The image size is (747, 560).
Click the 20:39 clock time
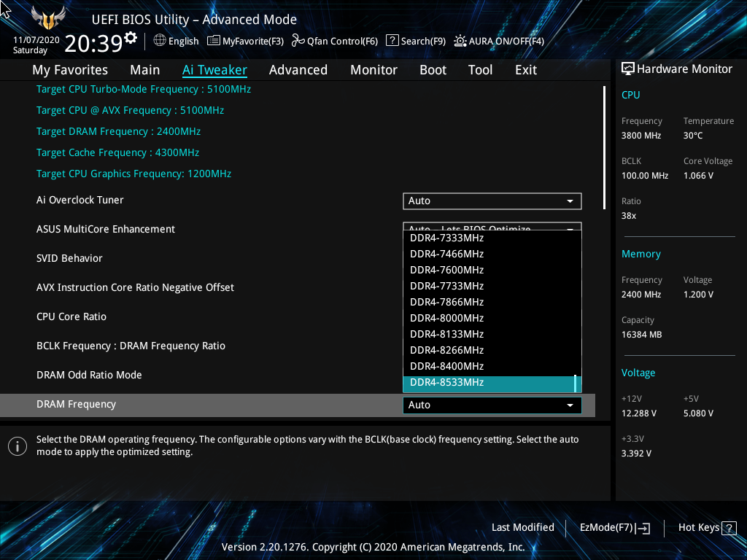click(x=93, y=44)
